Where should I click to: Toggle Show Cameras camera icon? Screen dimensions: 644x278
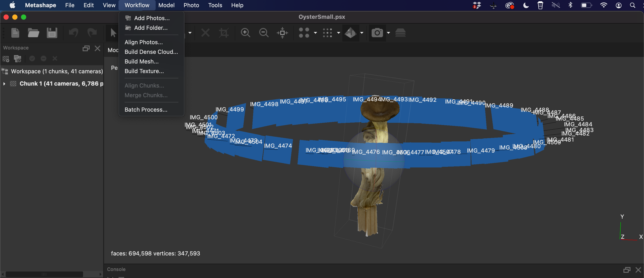pos(377,33)
